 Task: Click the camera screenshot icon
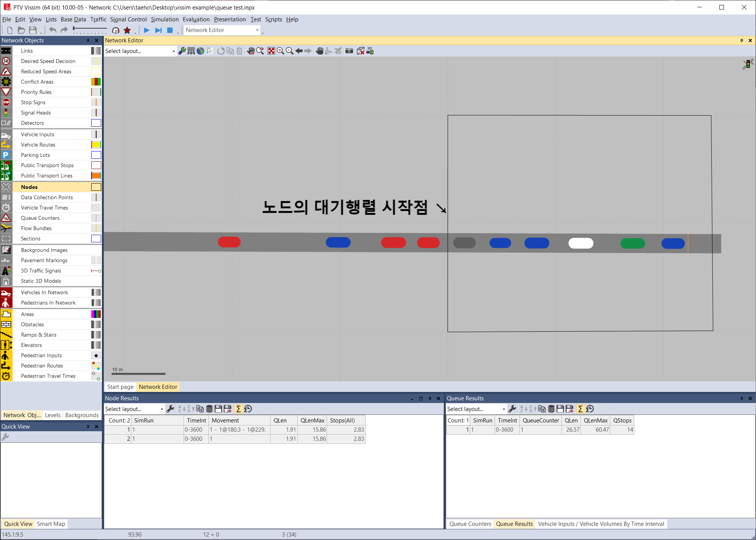(349, 51)
